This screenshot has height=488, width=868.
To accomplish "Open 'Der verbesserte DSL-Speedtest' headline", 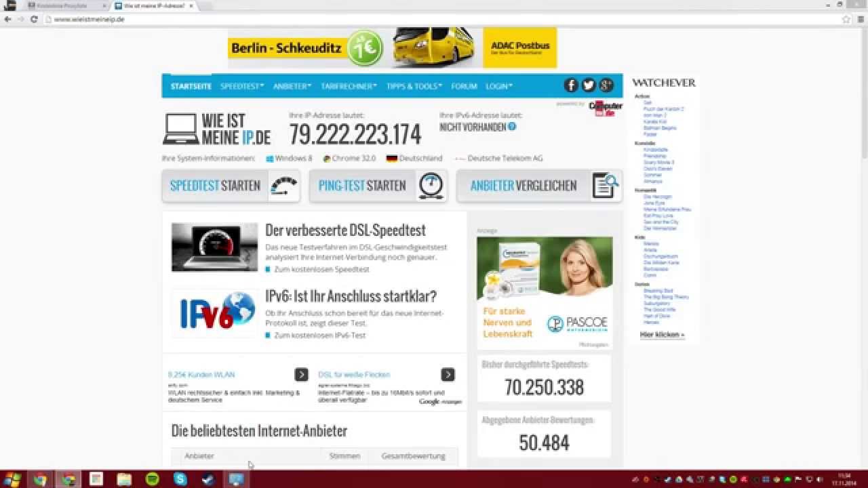I will [x=346, y=230].
